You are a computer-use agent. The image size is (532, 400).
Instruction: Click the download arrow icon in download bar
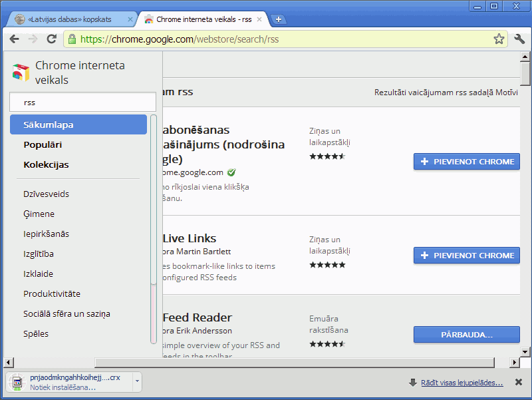pyautogui.click(x=412, y=383)
